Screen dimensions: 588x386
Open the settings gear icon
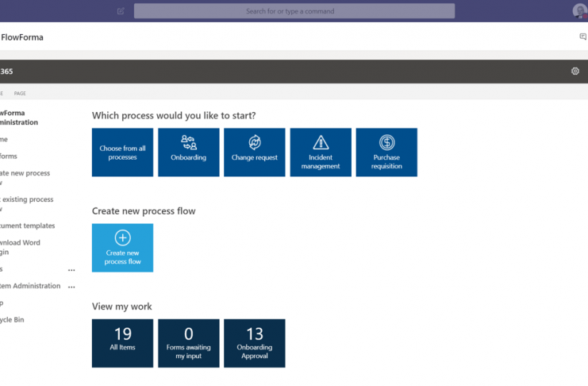[575, 71]
